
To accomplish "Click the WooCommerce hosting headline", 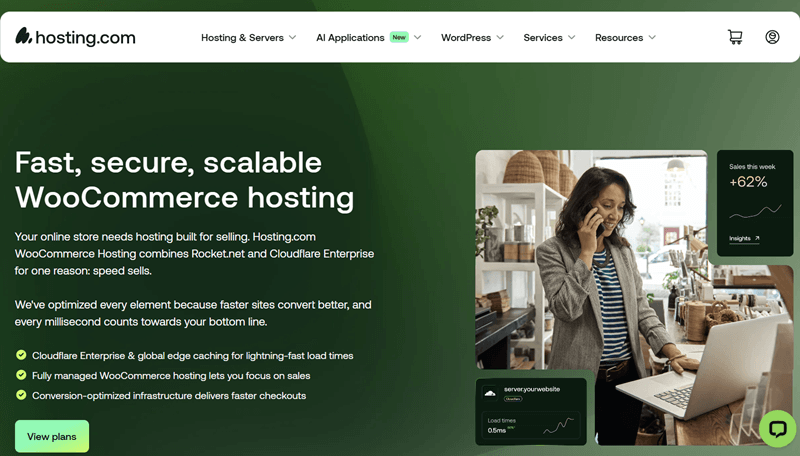I will tap(185, 180).
